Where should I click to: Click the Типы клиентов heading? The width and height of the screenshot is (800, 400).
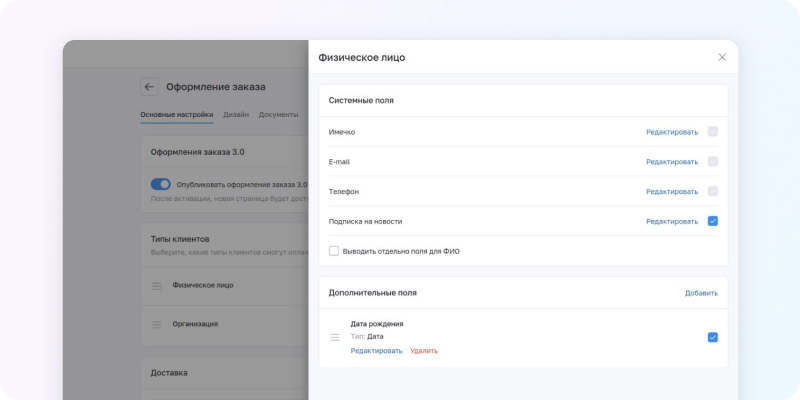tap(180, 239)
